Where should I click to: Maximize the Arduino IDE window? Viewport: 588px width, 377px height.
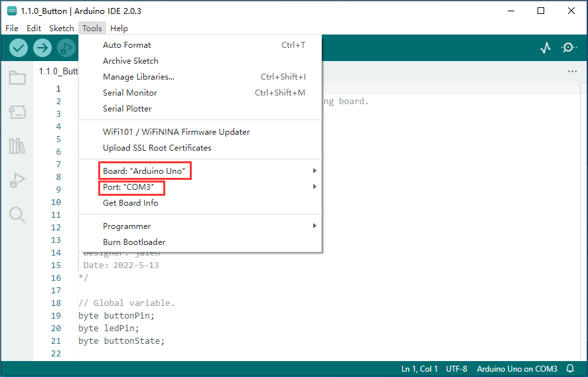(x=541, y=11)
